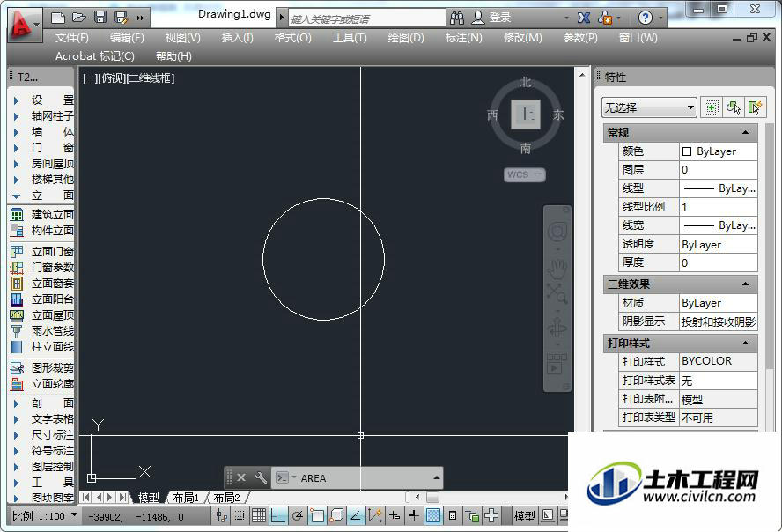Screen dimensions: 782x532
Task: Expand the command line history arrow
Action: point(437,477)
